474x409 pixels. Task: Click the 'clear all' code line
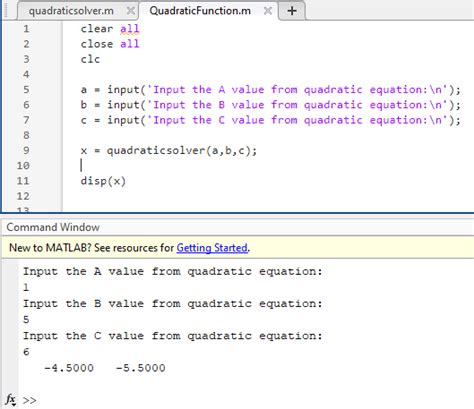click(x=110, y=29)
